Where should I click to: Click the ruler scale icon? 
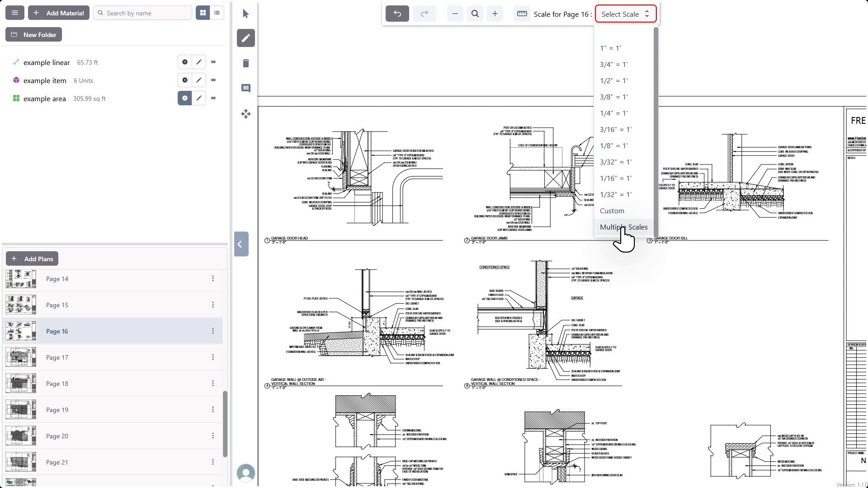(522, 14)
